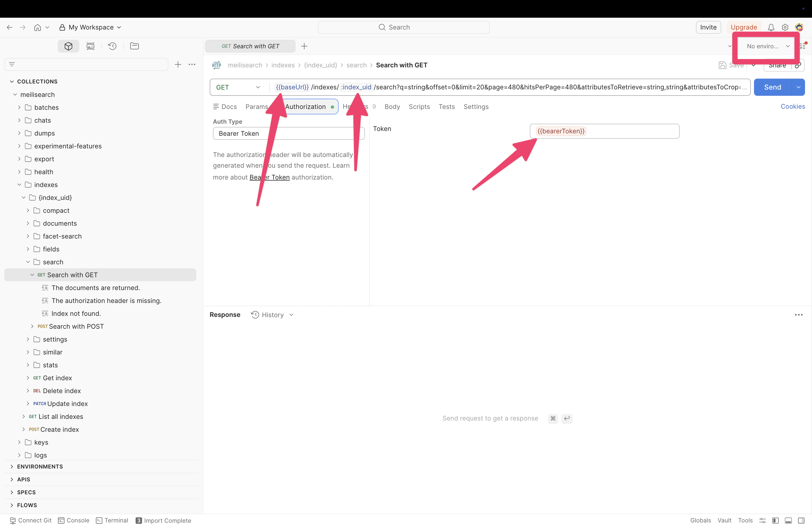Image resolution: width=812 pixels, height=527 pixels.
Task: Open the filter icon in sidebar search box
Action: pos(11,64)
